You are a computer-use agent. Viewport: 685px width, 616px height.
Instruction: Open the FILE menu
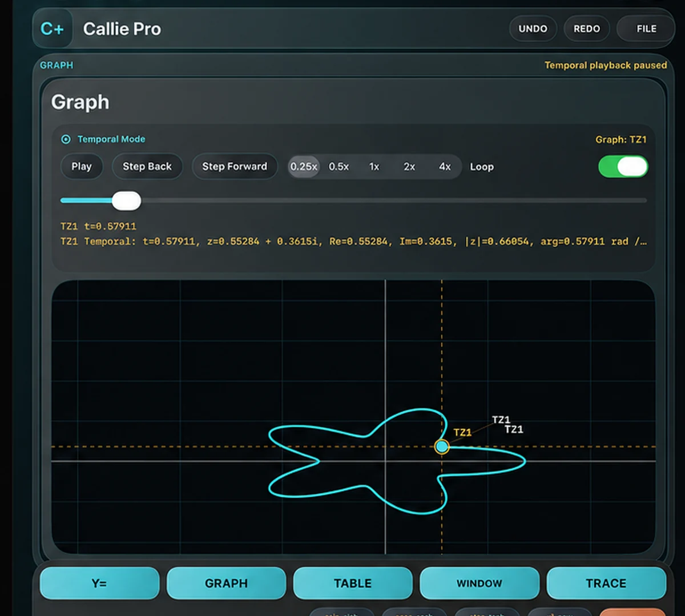[646, 29]
